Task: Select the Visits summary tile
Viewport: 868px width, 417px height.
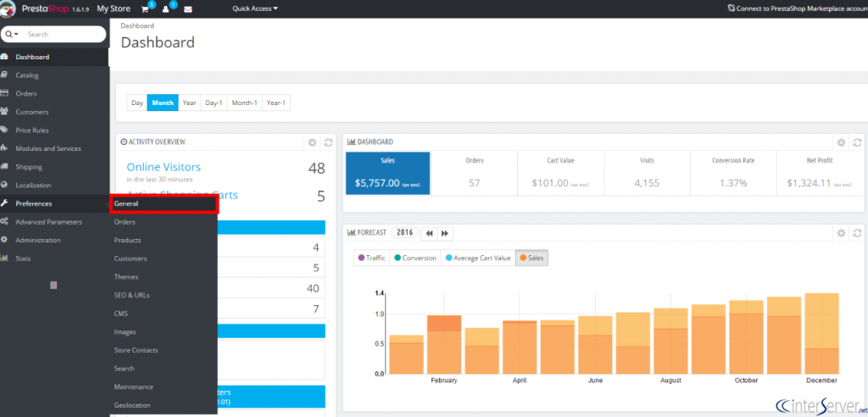Action: click(x=647, y=174)
